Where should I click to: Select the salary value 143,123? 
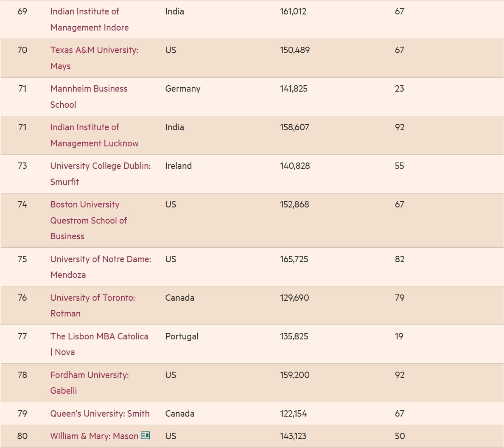(293, 436)
